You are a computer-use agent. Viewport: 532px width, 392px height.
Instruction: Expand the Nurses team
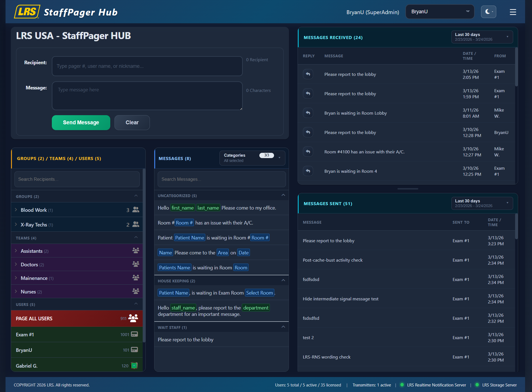[16, 292]
